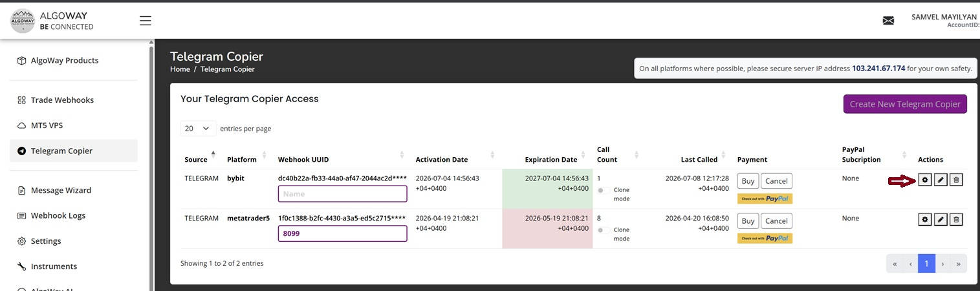Select page 1 in pagination
980x291 pixels.
point(927,264)
